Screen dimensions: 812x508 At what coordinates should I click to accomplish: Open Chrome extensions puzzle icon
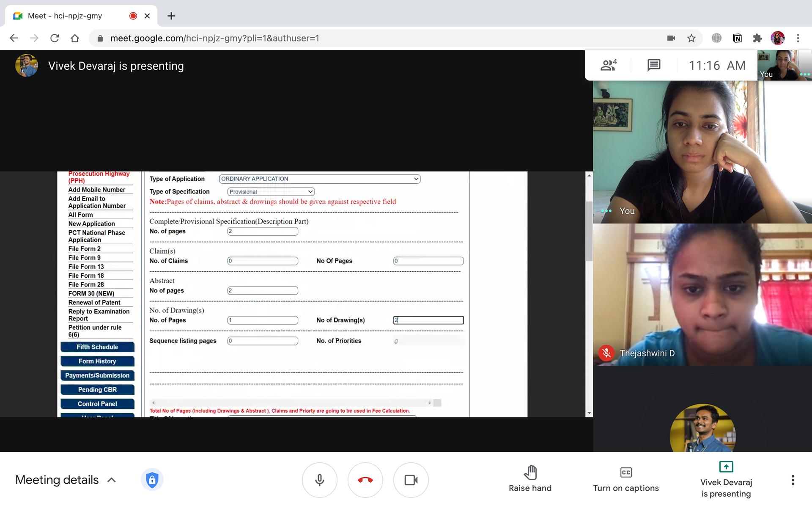point(757,38)
